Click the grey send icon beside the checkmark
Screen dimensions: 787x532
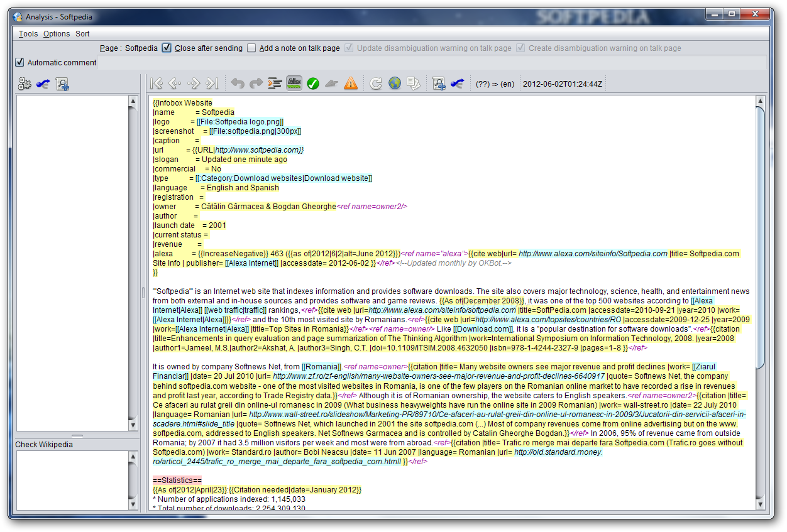point(331,84)
